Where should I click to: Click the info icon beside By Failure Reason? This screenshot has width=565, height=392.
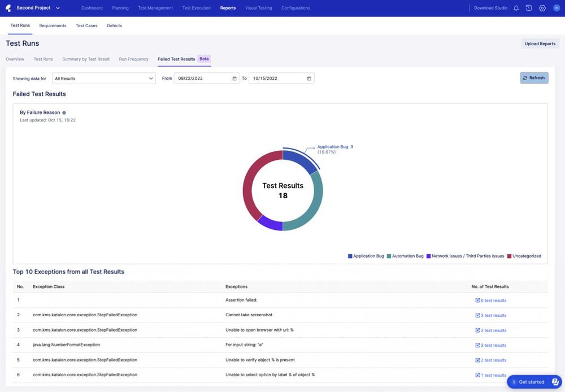pyautogui.click(x=63, y=112)
